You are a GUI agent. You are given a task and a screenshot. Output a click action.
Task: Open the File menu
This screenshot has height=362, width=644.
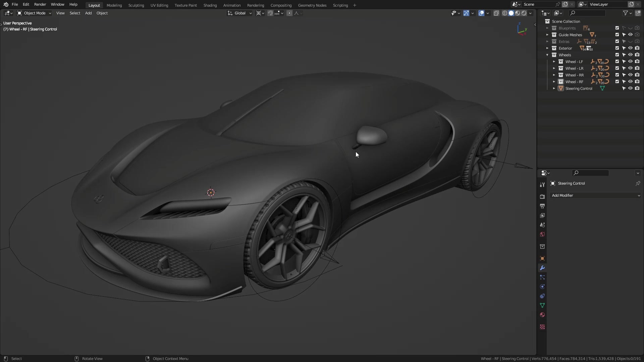[x=15, y=4]
